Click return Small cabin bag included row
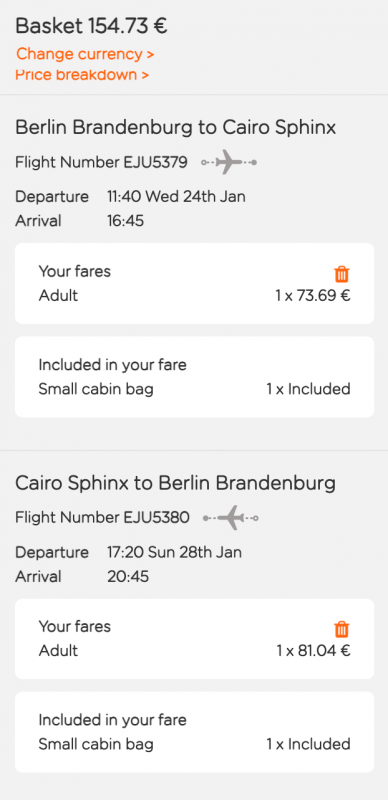The height and width of the screenshot is (800, 388). click(195, 744)
